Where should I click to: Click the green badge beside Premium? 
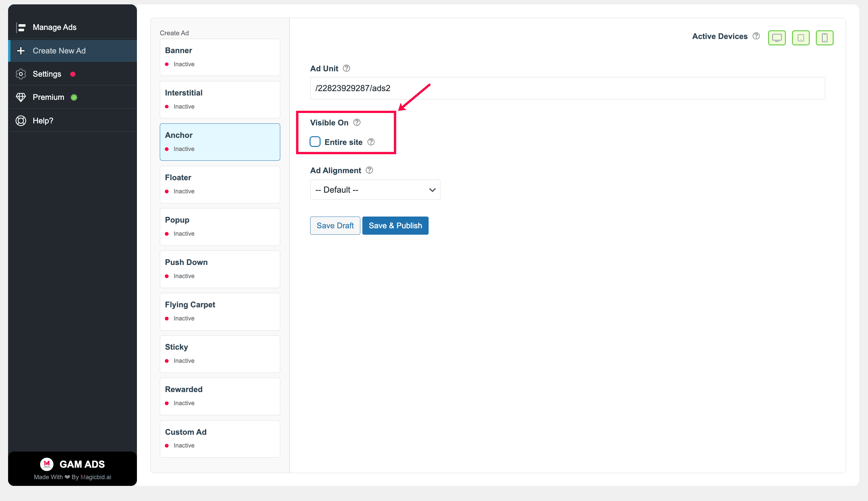(74, 98)
